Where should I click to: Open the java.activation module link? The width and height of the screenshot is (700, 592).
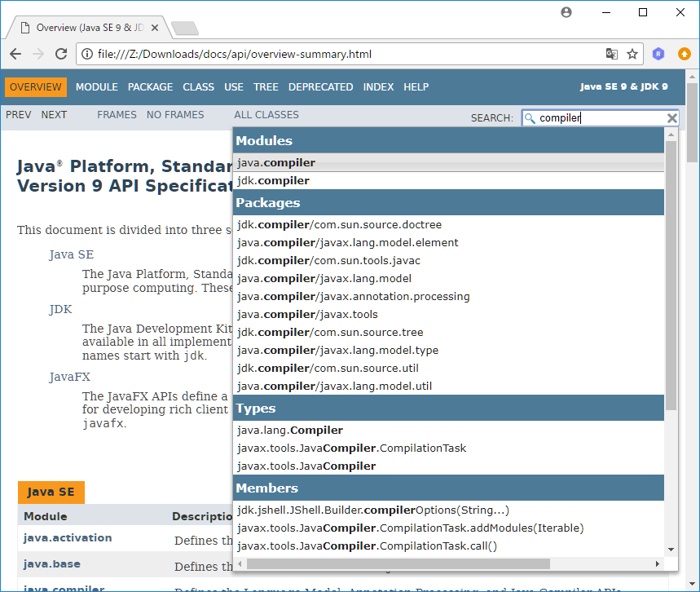(x=68, y=538)
